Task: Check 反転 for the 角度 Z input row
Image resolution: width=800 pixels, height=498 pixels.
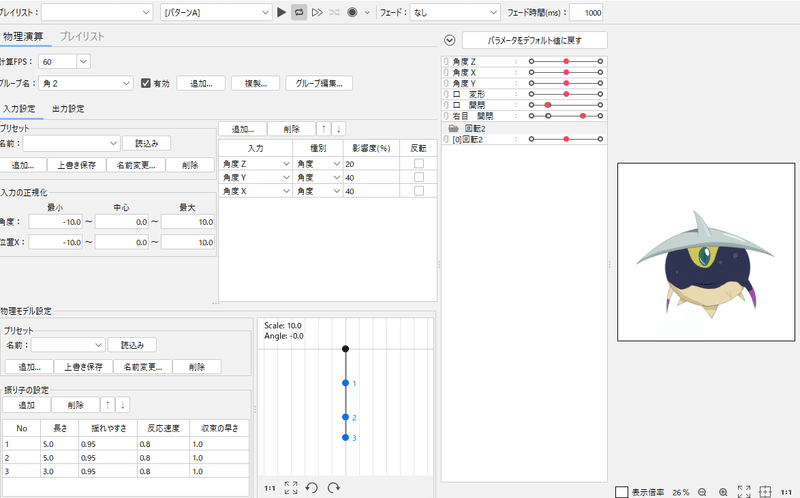Action: (419, 164)
